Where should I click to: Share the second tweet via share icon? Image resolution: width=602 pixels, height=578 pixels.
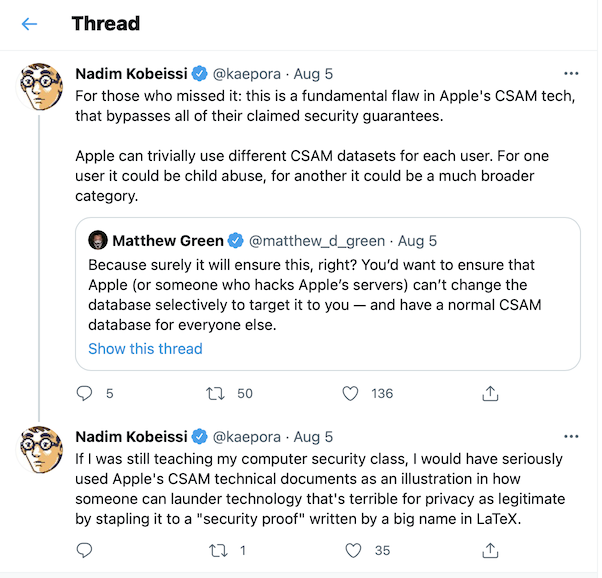pyautogui.click(x=490, y=550)
